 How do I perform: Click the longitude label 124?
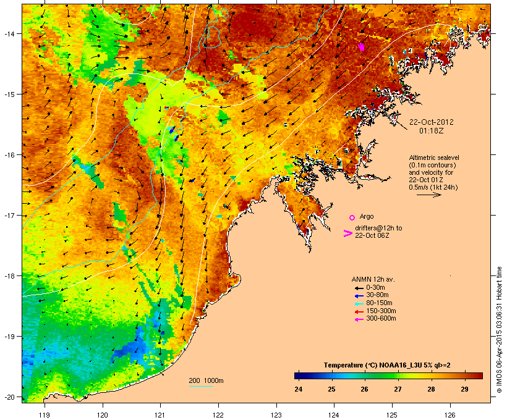(334, 415)
